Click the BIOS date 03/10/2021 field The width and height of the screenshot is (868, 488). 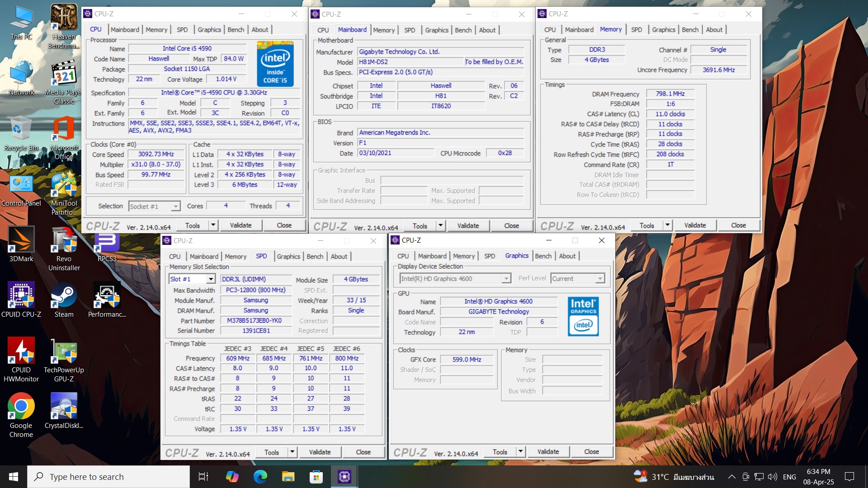tap(396, 153)
